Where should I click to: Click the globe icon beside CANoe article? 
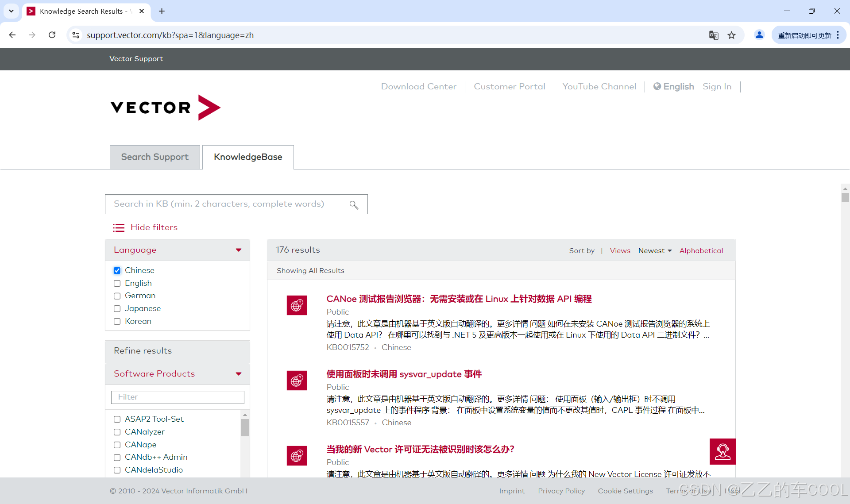(x=297, y=305)
